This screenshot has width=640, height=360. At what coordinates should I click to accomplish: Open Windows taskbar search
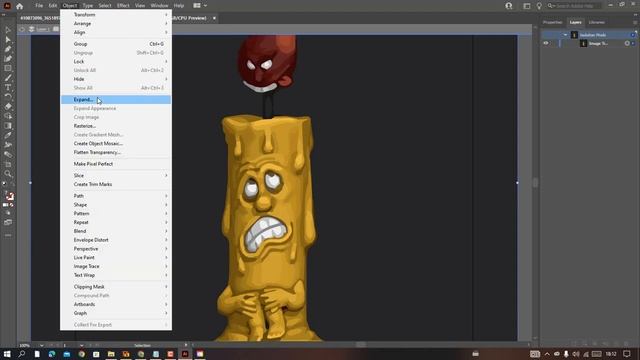[22, 354]
